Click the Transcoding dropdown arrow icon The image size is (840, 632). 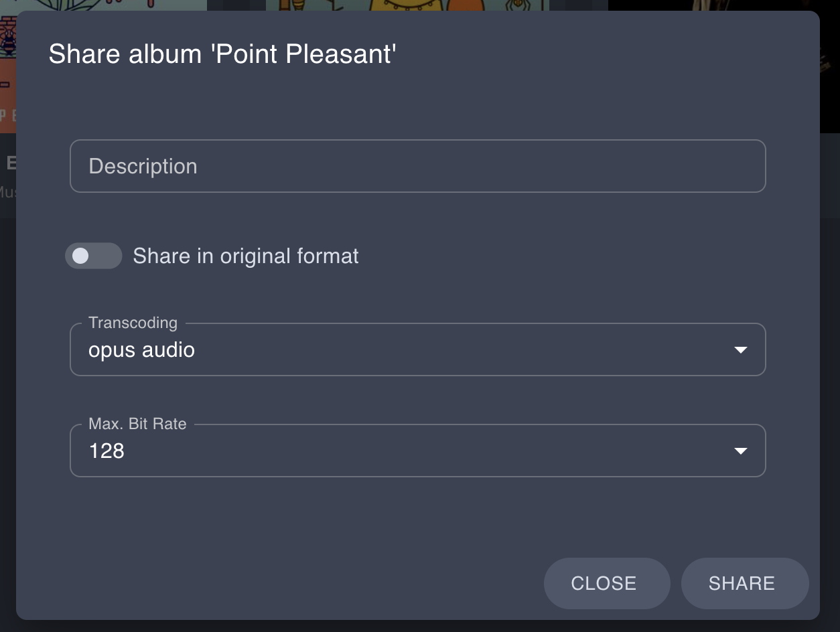pos(740,349)
